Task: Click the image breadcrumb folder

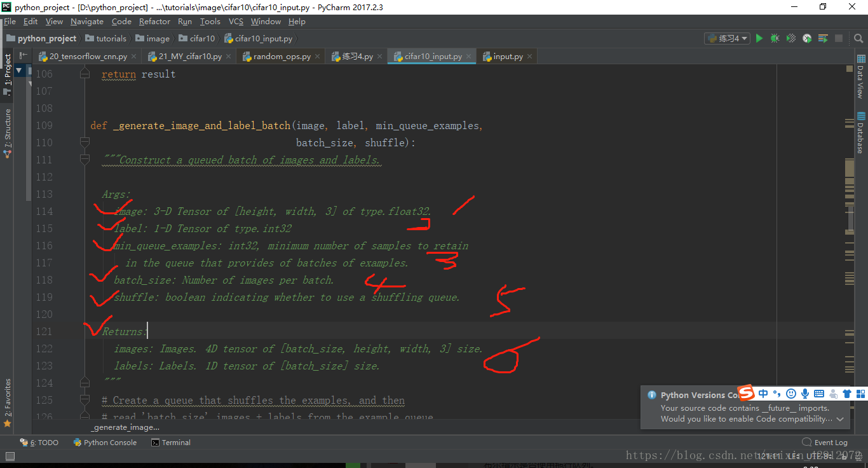Action: click(x=153, y=38)
